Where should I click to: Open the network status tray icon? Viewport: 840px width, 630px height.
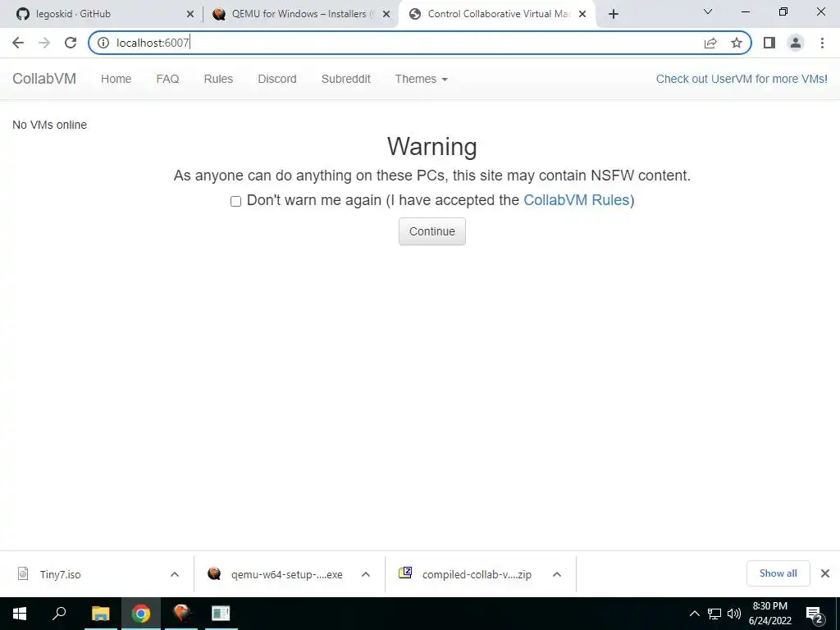click(714, 614)
